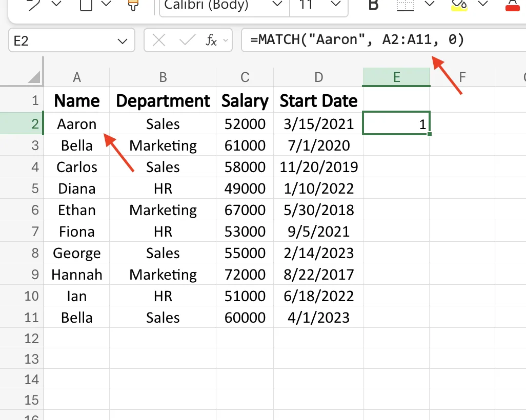The image size is (526, 420).
Task: Open the Fill Color palette dropdown arrow
Action: pos(483,4)
